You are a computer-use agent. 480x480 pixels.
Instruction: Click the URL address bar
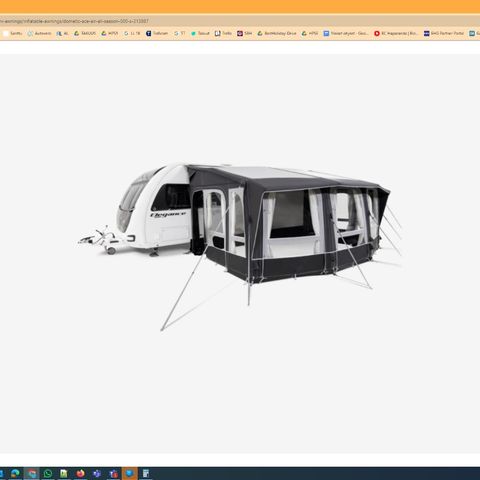[x=240, y=21]
